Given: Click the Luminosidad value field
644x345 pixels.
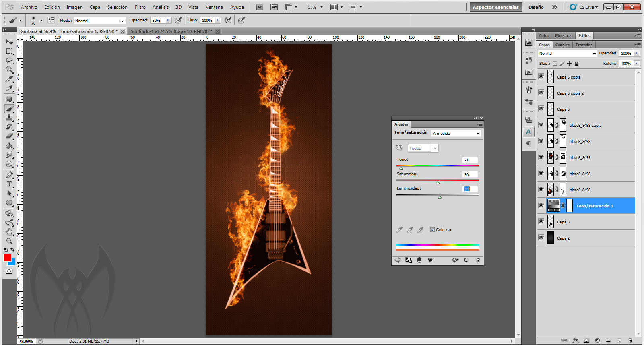Looking at the screenshot, I should [470, 189].
